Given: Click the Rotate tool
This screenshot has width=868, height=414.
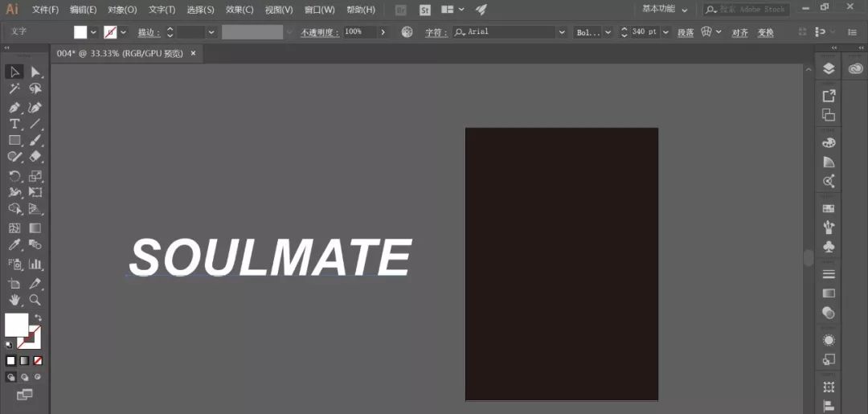Looking at the screenshot, I should coord(14,176).
